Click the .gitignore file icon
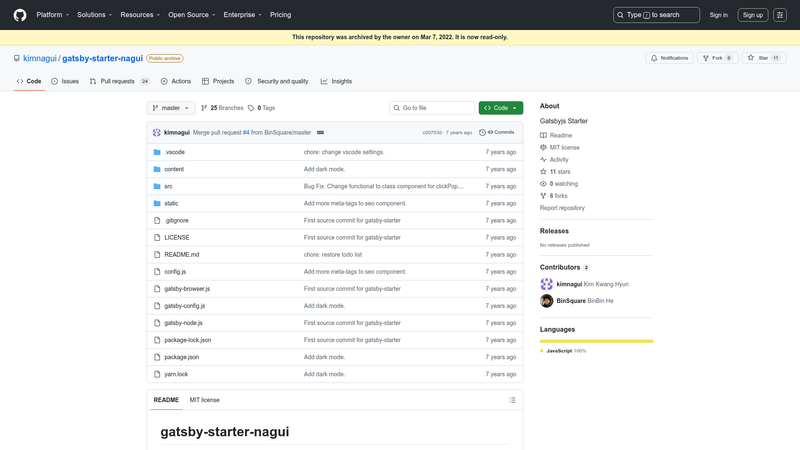This screenshot has height=450, width=800. (157, 220)
